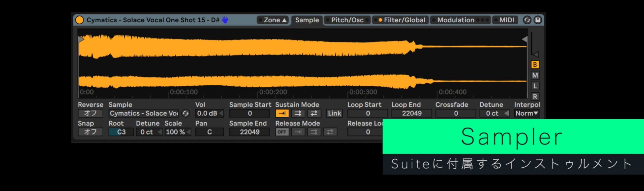
Task: Click the sample start flag marker in the waveform
Action: 81,39
